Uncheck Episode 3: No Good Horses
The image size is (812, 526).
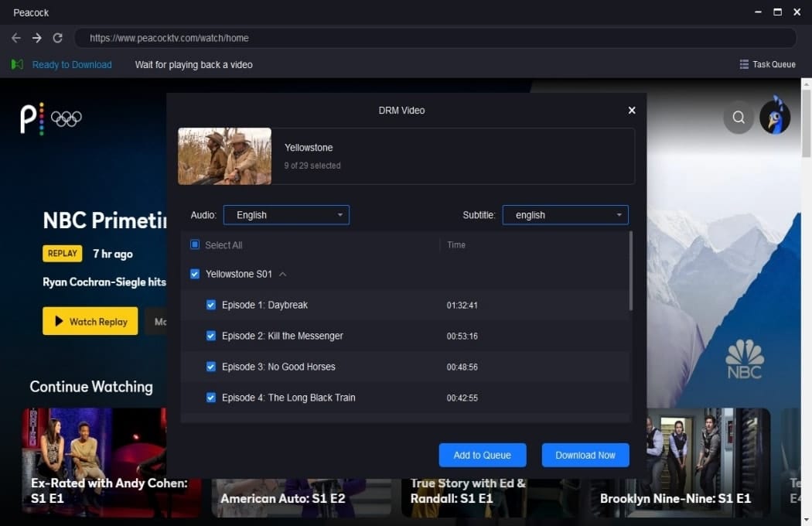point(211,367)
